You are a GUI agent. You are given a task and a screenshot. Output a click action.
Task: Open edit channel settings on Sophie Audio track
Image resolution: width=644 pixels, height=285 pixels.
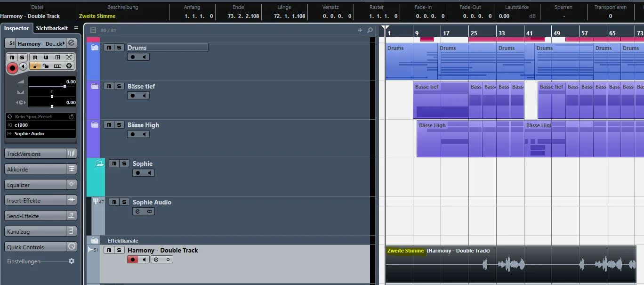click(138, 212)
